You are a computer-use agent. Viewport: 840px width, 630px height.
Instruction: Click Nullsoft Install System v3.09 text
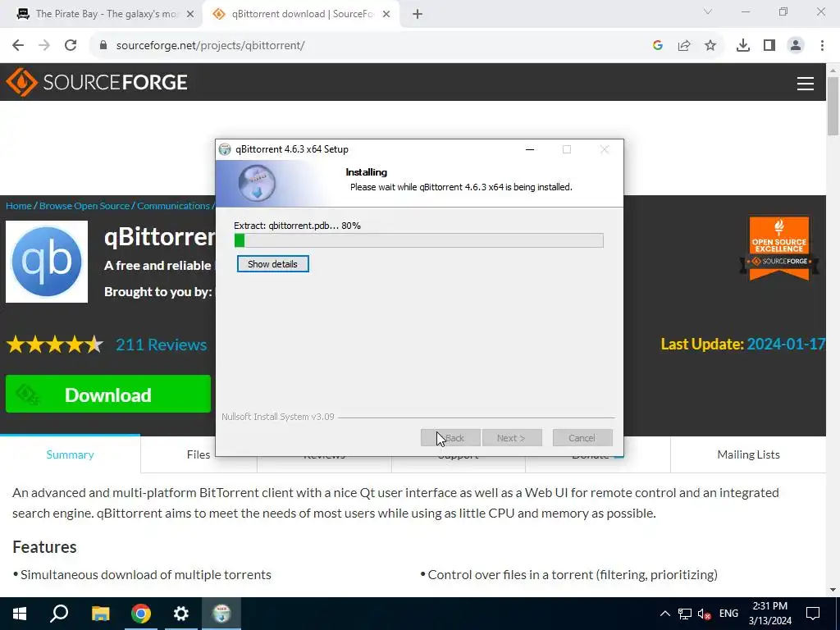tap(278, 417)
